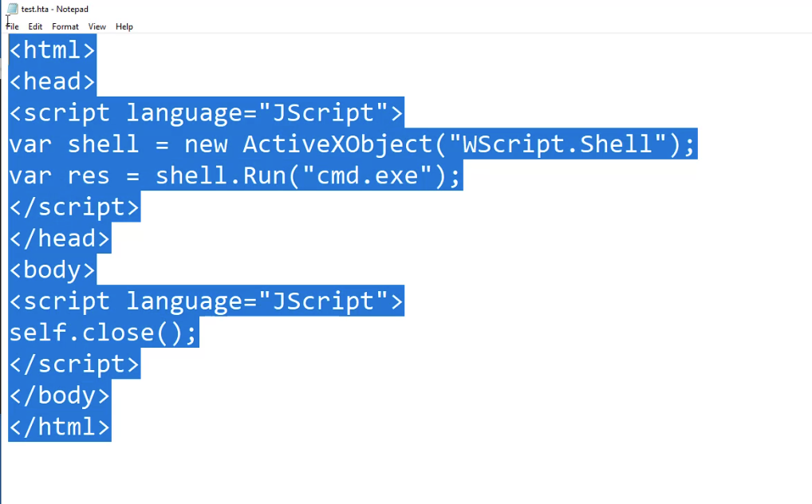Screen dimensions: 812x504
Task: Click the Notepad app icon in title bar
Action: coord(12,9)
